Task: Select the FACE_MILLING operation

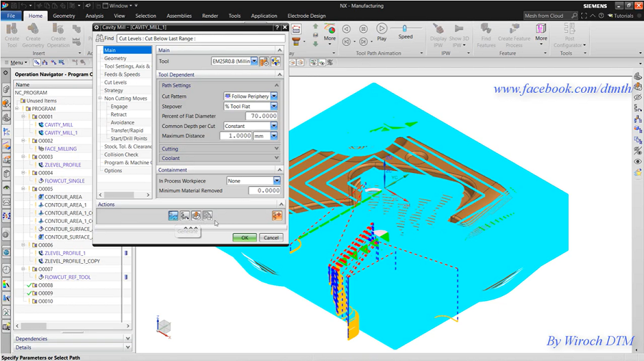Action: click(x=60, y=149)
